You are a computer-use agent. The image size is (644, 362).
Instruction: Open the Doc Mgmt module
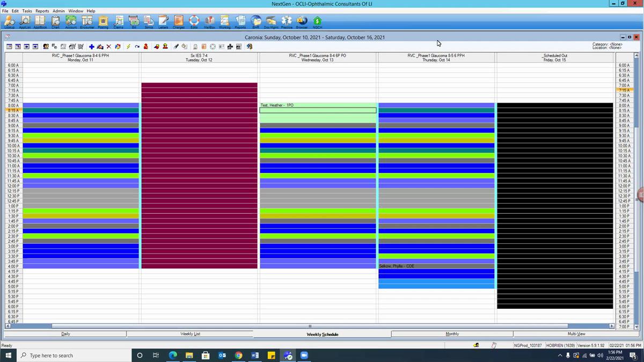coord(271,21)
